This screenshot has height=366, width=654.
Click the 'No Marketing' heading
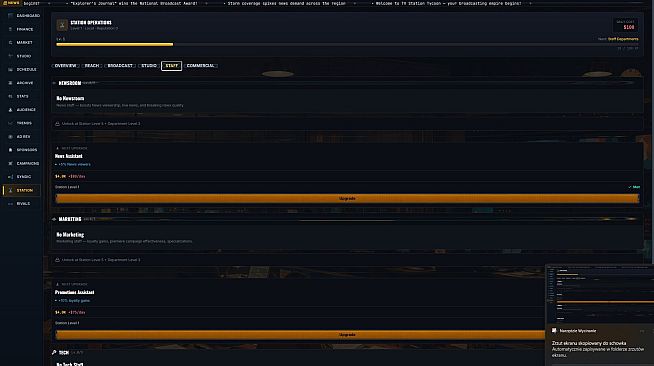[70, 235]
